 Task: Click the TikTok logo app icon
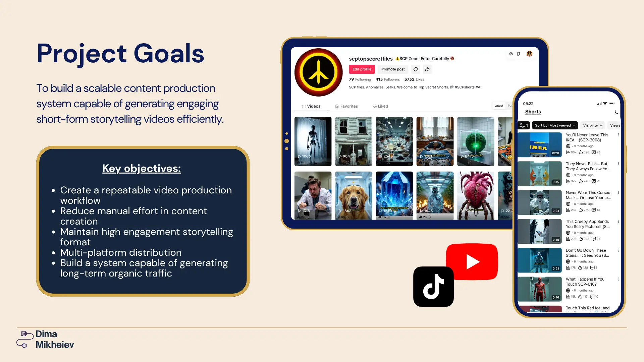pos(433,287)
